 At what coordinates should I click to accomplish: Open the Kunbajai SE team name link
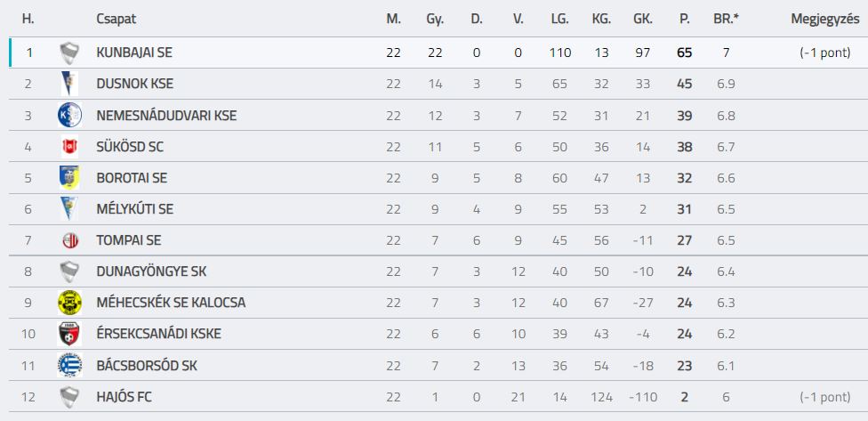(134, 53)
